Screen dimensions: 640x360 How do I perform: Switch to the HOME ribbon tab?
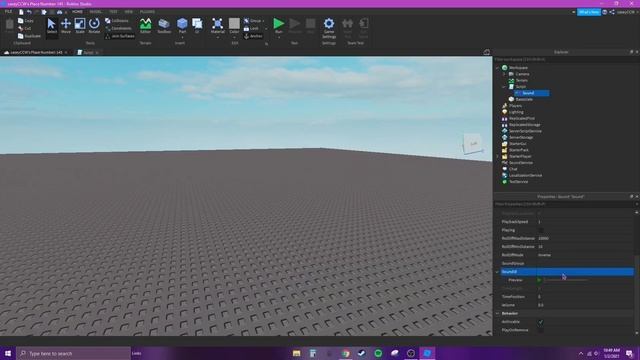pos(77,12)
